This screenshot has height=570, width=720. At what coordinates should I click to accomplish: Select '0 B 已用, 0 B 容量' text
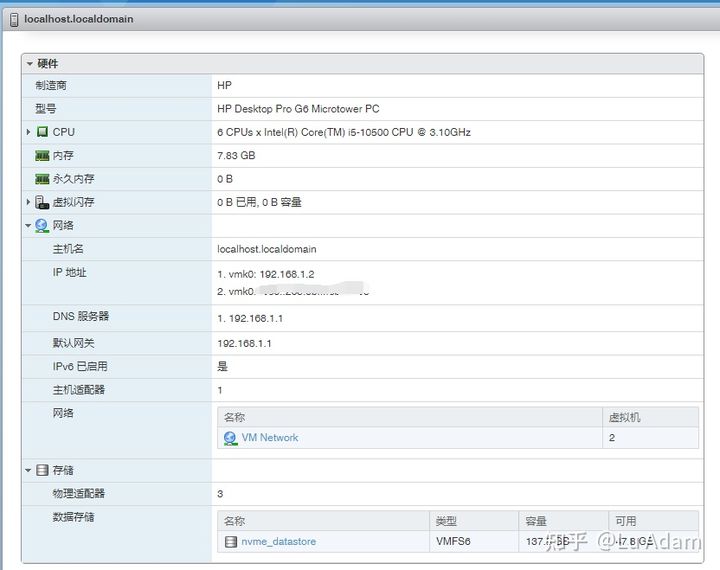pos(259,202)
